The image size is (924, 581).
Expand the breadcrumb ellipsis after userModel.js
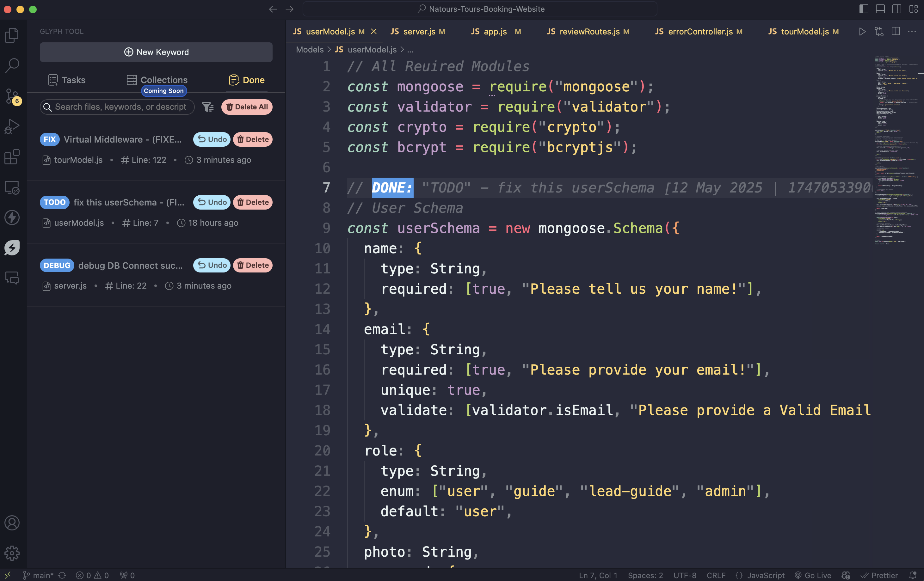pyautogui.click(x=410, y=50)
